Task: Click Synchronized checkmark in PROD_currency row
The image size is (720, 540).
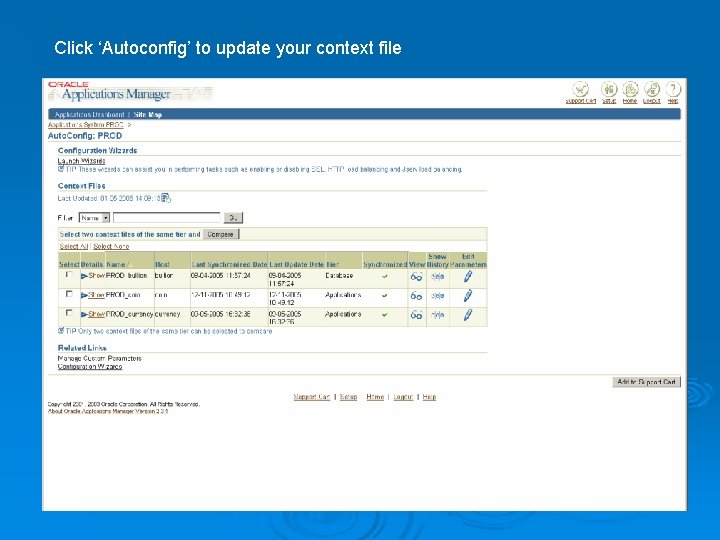Action: click(x=385, y=315)
